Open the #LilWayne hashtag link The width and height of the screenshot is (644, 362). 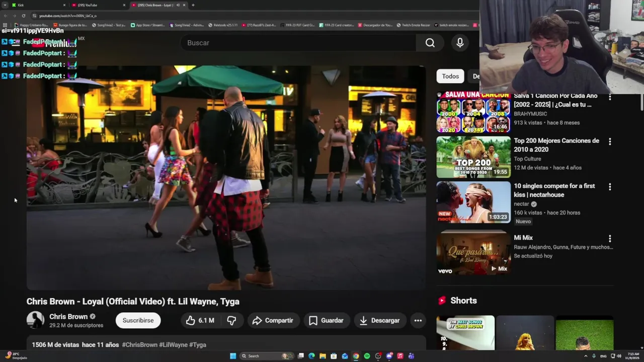[x=173, y=345]
